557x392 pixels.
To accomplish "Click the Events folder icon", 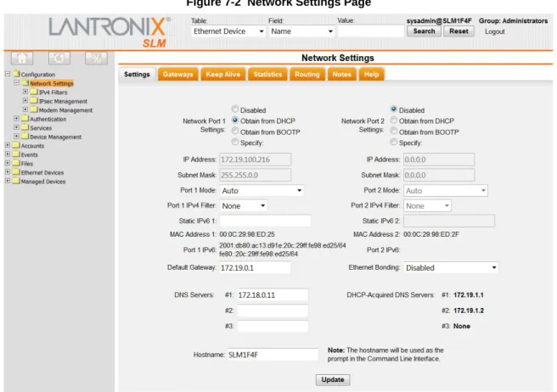I will 16,154.
